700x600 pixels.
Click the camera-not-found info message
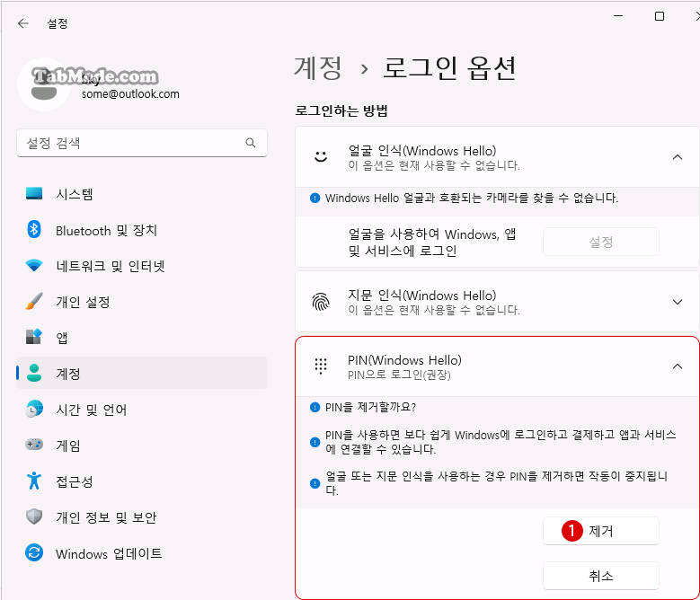472,198
